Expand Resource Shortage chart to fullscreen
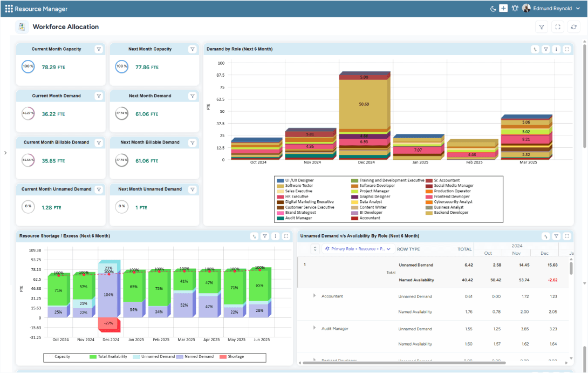Screen dimensions: 588x373 tap(286, 236)
